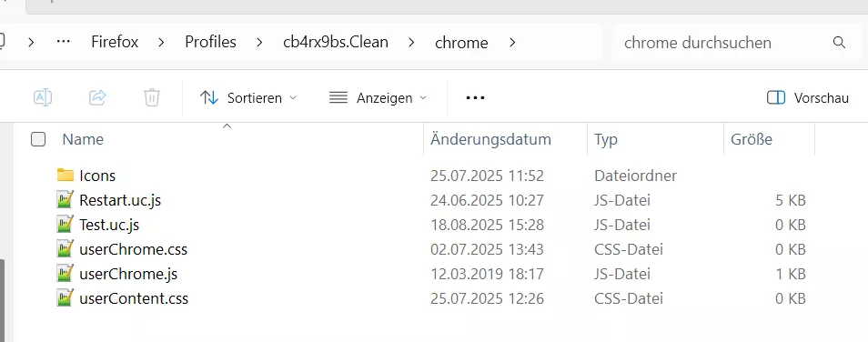
Task: Open the Anzeigen view dropdown
Action: pyautogui.click(x=378, y=98)
